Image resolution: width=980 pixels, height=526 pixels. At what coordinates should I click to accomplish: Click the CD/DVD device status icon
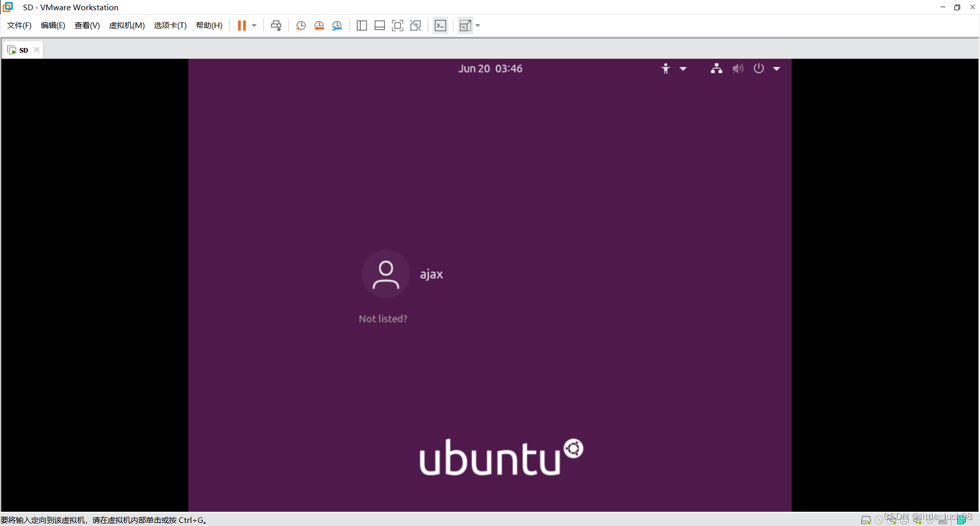[x=878, y=520]
